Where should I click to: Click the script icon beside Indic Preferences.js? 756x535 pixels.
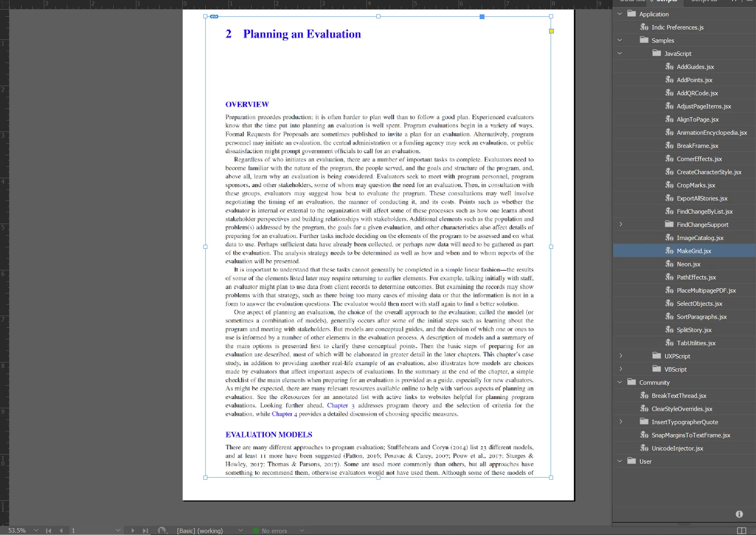coord(644,27)
